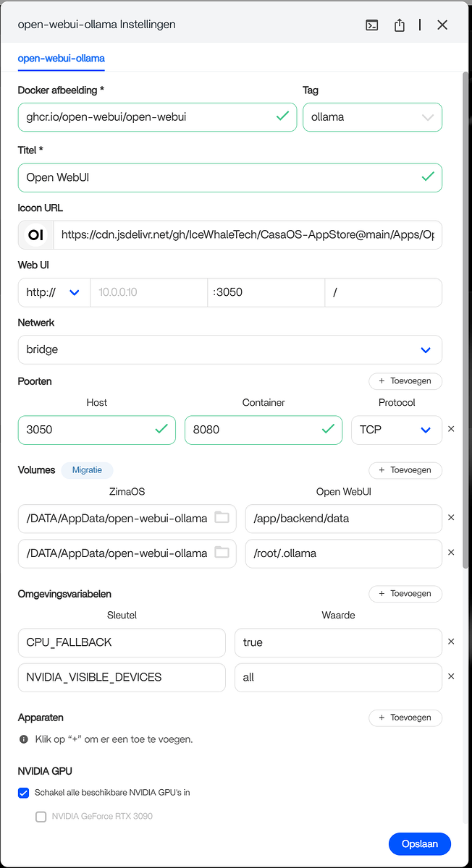The height and width of the screenshot is (868, 472).
Task: Open the terminal icon in header
Action: (x=371, y=25)
